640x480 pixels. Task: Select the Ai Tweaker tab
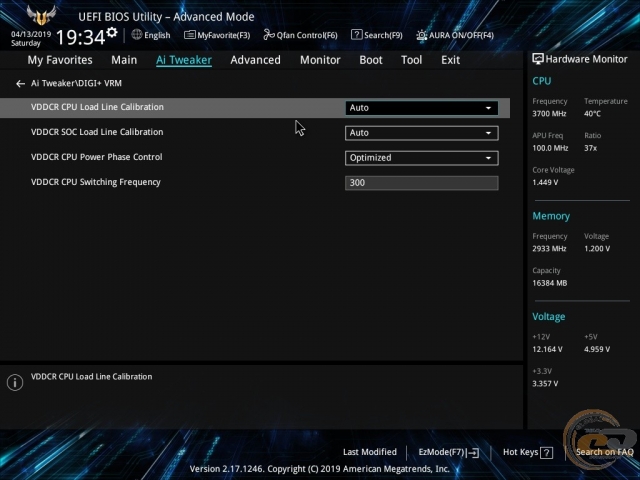[184, 60]
